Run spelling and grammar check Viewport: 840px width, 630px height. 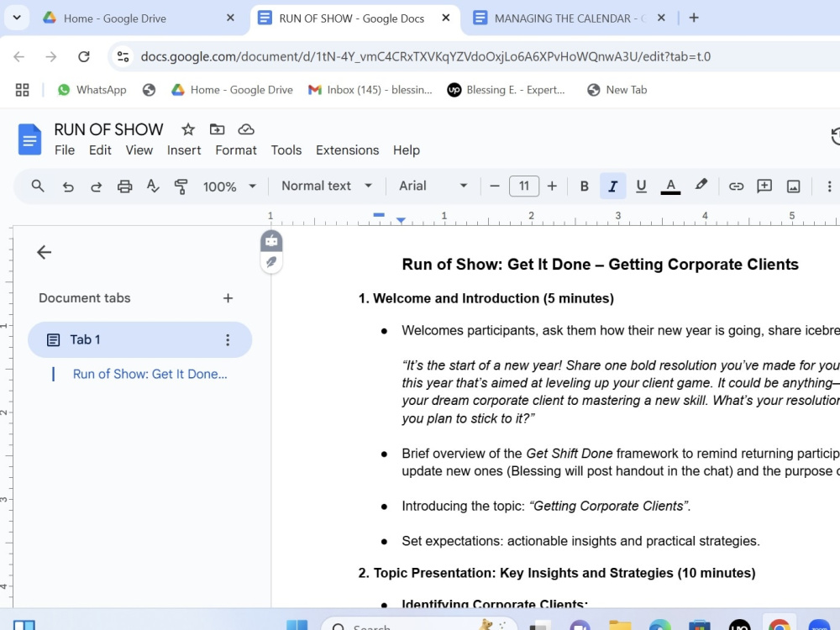coord(153,186)
